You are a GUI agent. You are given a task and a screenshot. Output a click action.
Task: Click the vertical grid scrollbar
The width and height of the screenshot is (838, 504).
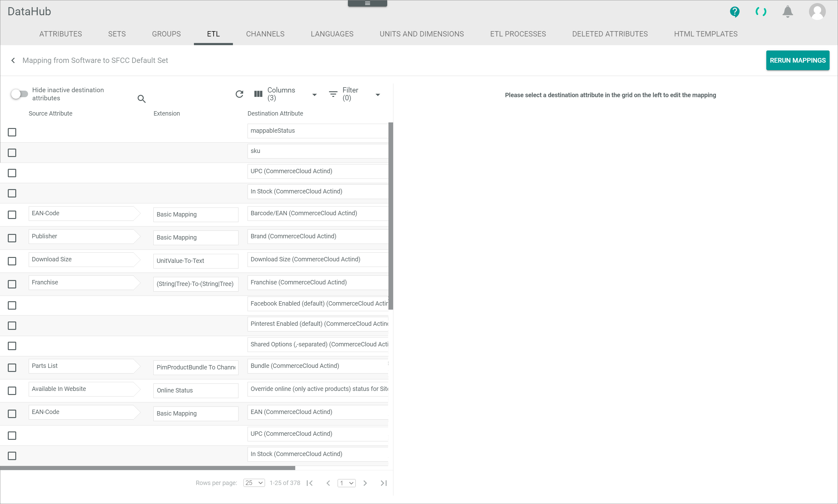point(390,216)
